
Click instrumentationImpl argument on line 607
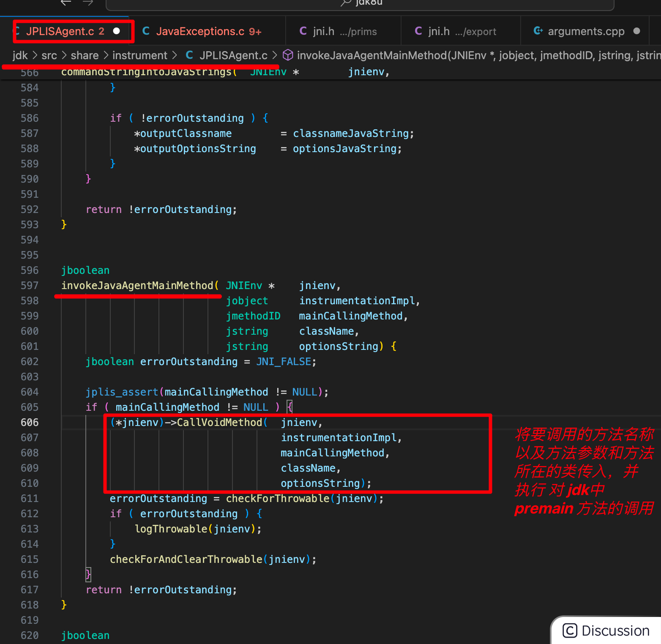pos(339,437)
